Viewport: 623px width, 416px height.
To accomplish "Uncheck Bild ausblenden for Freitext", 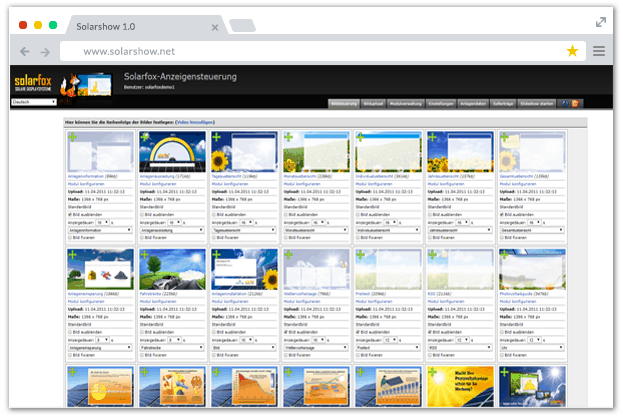I will tap(358, 332).
